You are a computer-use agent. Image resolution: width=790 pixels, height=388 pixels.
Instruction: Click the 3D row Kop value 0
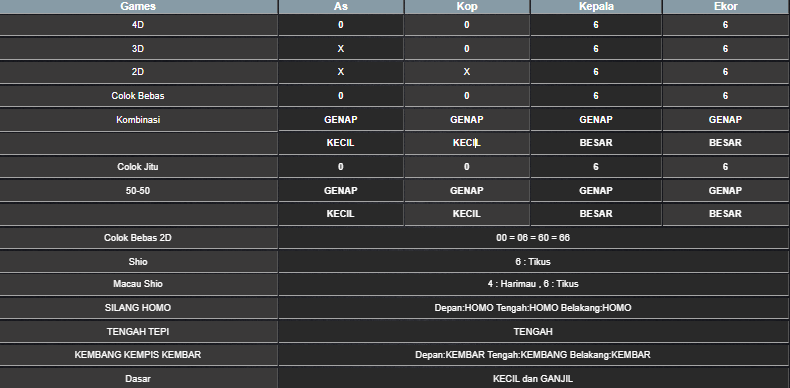pos(467,48)
